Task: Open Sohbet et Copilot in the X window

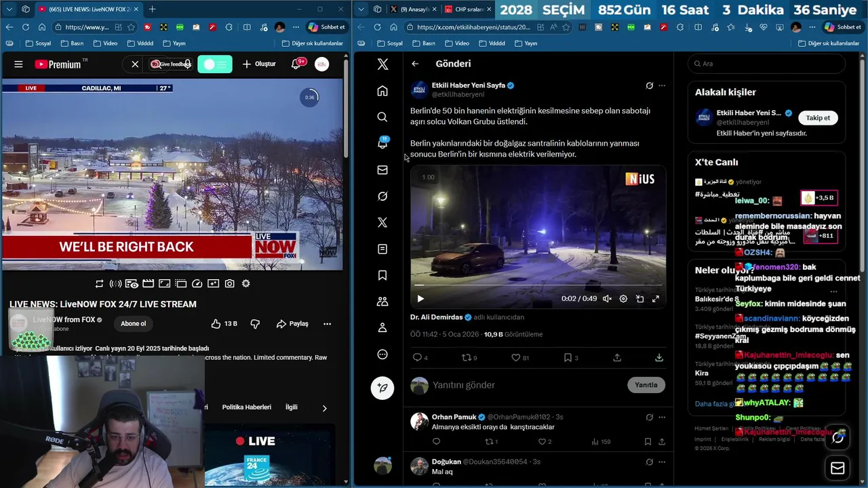Action: (842, 27)
